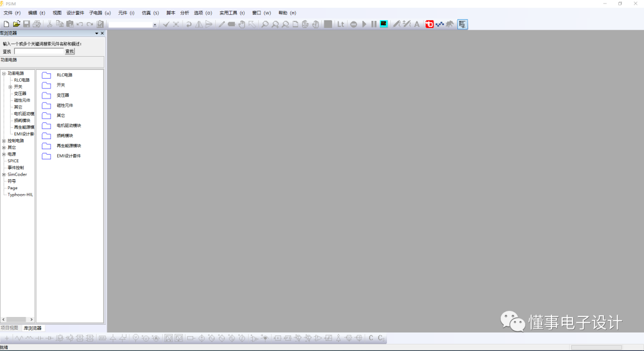Click the 查找 search button
The image size is (644, 351).
[69, 51]
